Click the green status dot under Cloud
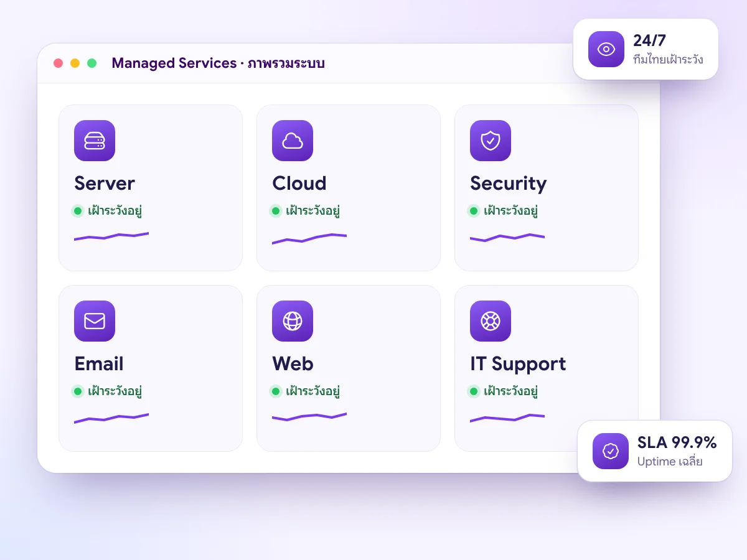747x560 pixels. pos(276,211)
